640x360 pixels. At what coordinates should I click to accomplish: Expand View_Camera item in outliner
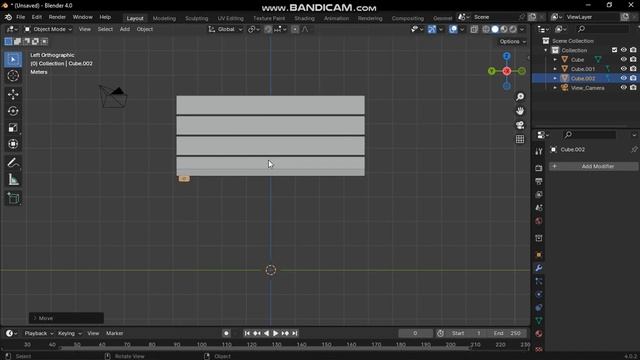[x=555, y=88]
